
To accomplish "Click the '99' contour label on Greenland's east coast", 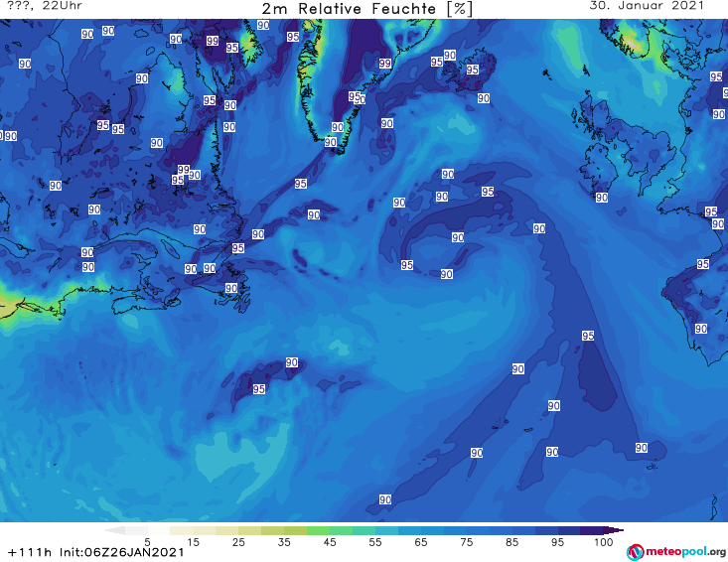I will point(385,64).
